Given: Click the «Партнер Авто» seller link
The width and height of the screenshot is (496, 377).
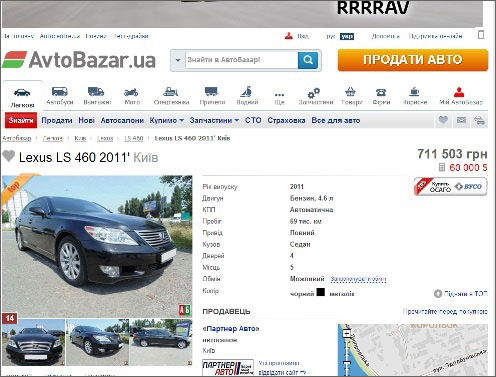Looking at the screenshot, I should coord(231,329).
